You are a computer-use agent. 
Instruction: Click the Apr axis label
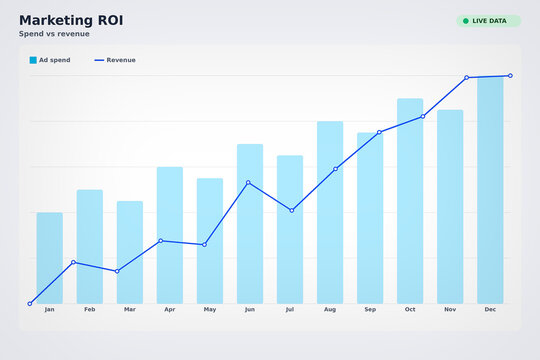(170, 309)
